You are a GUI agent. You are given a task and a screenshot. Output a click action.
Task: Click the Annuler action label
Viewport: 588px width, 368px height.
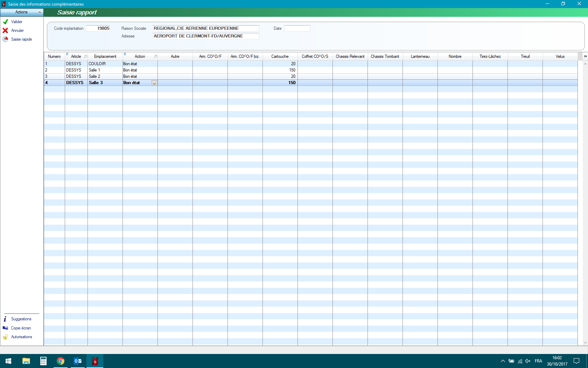17,30
